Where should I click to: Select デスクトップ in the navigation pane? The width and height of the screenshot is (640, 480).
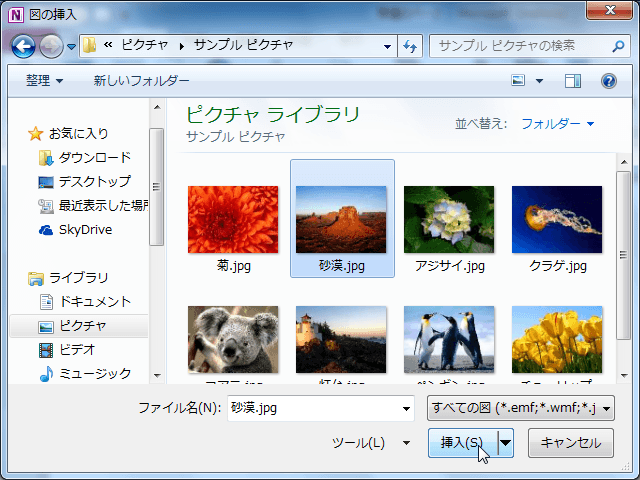click(x=95, y=182)
